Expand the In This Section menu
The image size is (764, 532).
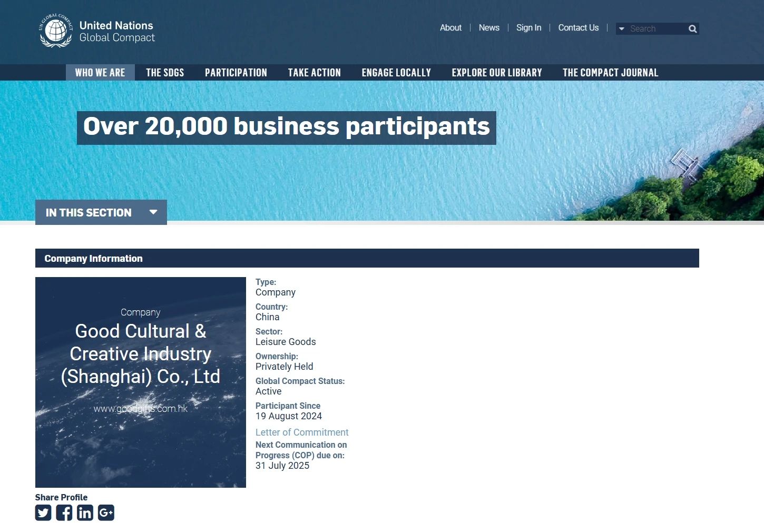(101, 212)
